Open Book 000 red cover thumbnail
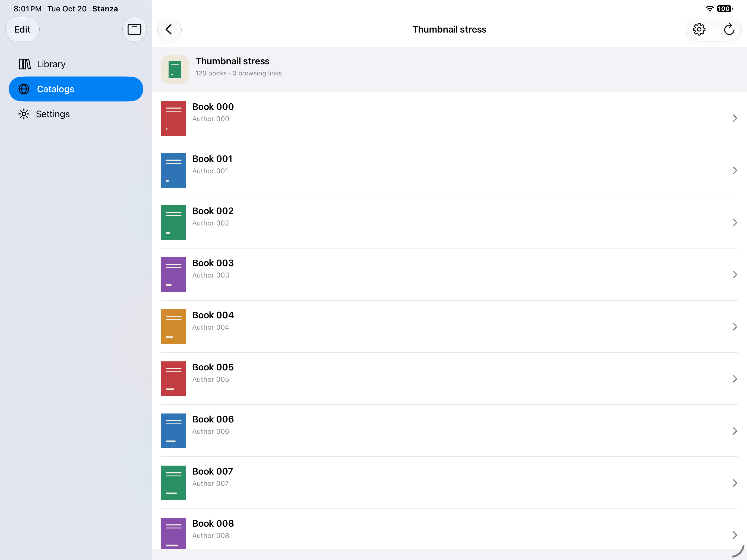Screen dimensions: 747x560 click(173, 118)
